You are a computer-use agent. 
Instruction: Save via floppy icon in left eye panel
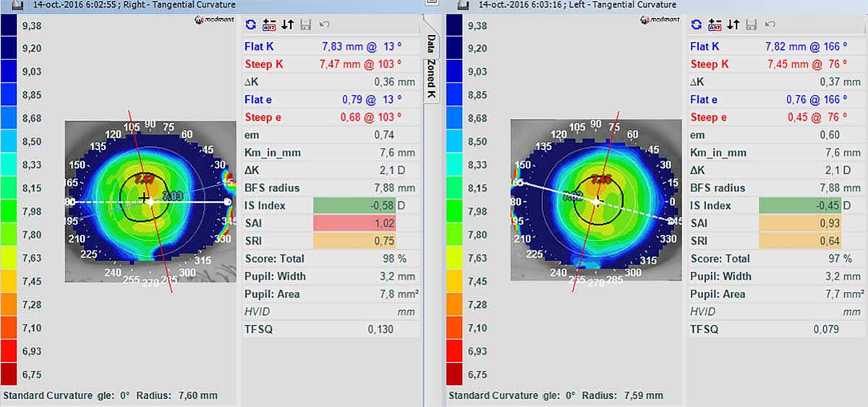pos(752,25)
